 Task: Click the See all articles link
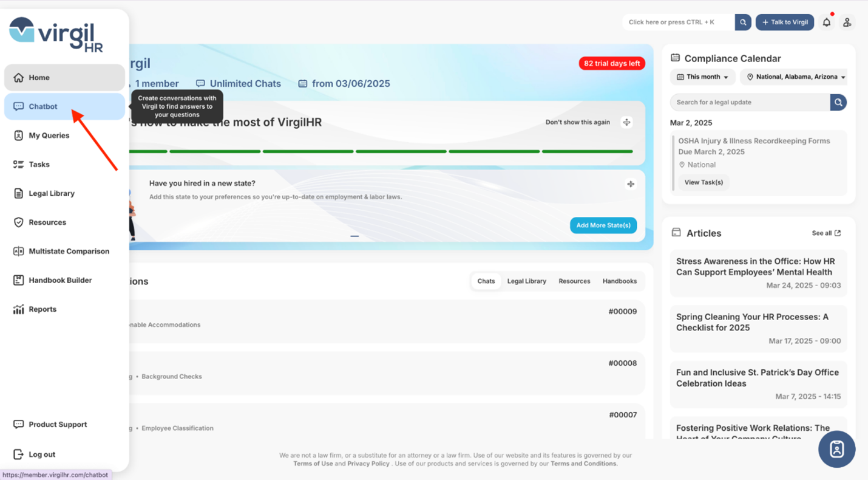pyautogui.click(x=826, y=233)
